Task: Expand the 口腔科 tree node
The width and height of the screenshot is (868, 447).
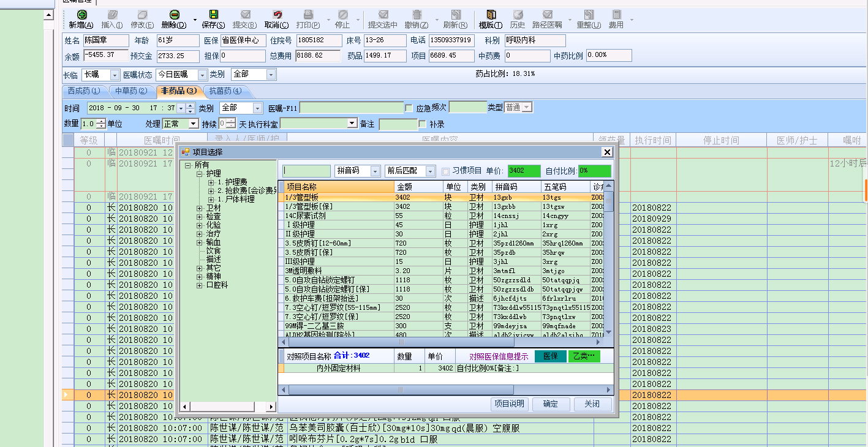Action: [200, 285]
